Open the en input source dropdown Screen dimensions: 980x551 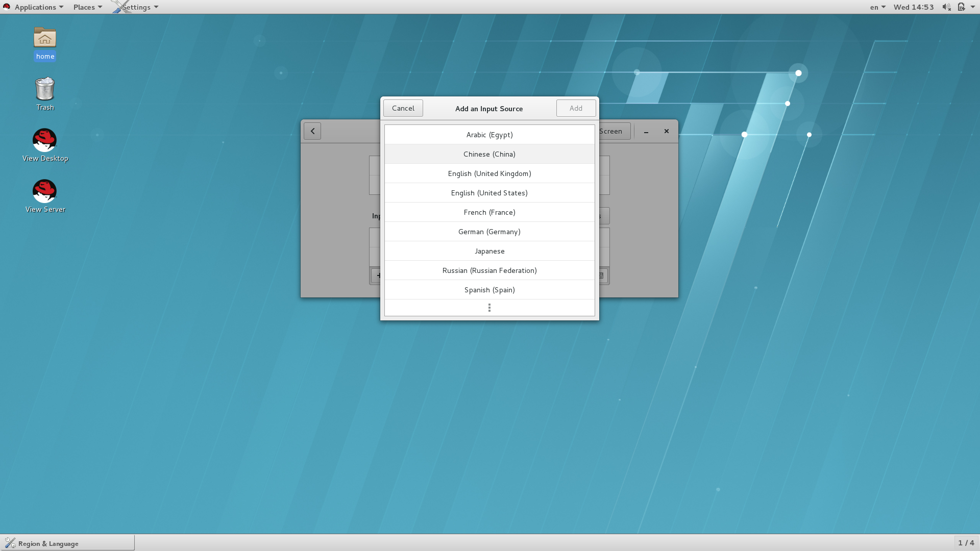pyautogui.click(x=877, y=7)
